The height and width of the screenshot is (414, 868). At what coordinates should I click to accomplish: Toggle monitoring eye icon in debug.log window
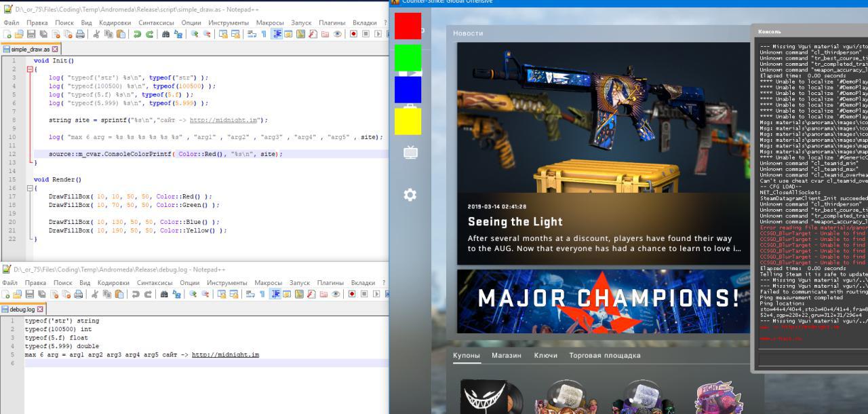(337, 294)
